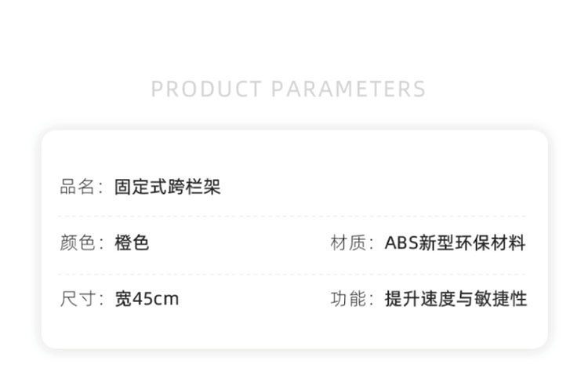Click the word PRODUCT in the title
Screen dimensions: 588x379
coord(206,89)
